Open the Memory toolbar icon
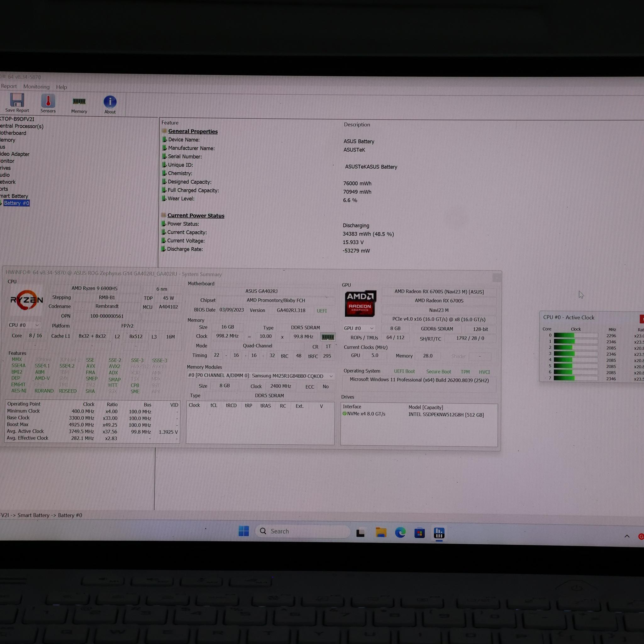The height and width of the screenshot is (644, 644). [x=79, y=101]
